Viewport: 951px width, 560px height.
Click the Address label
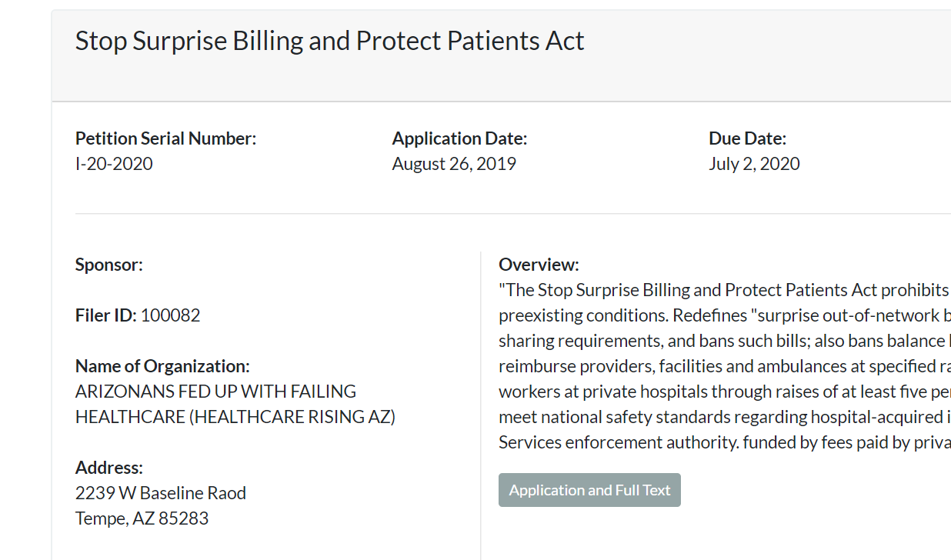coord(109,468)
